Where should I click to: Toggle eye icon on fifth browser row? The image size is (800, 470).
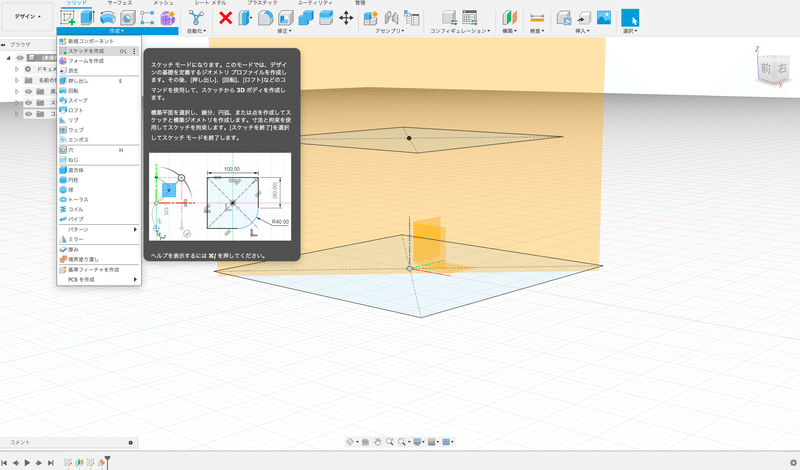point(29,103)
